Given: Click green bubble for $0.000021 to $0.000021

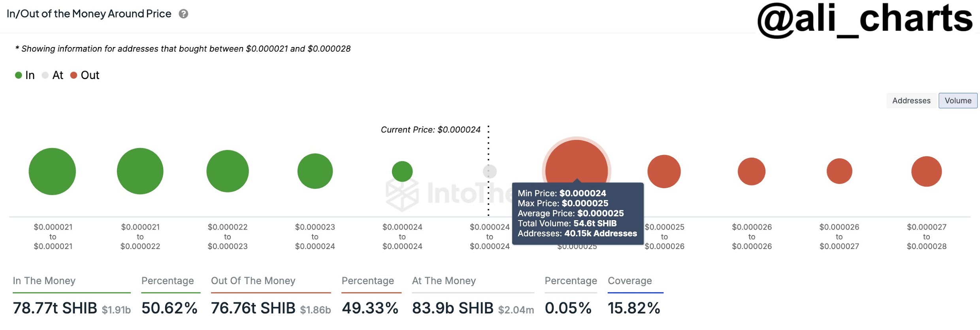Looking at the screenshot, I should (x=52, y=171).
